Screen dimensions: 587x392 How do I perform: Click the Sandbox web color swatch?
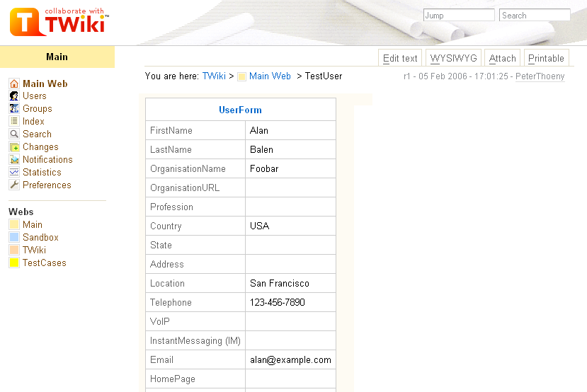[14, 238]
